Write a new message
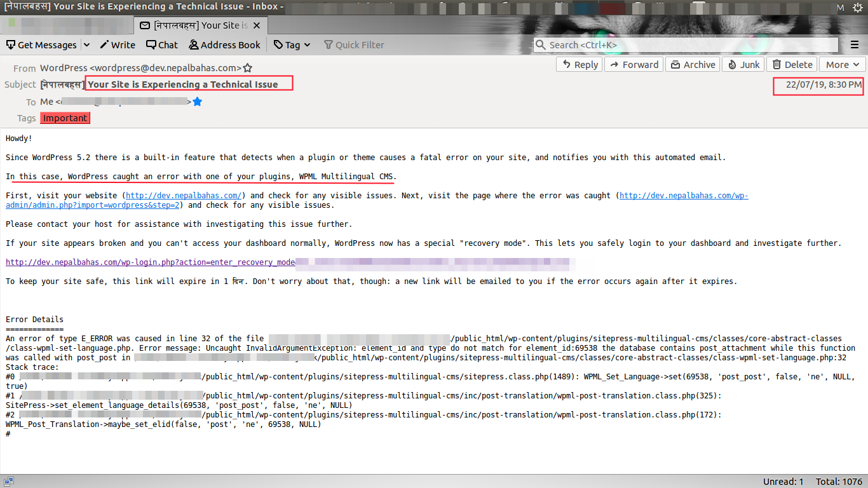The image size is (868, 488). tap(117, 45)
